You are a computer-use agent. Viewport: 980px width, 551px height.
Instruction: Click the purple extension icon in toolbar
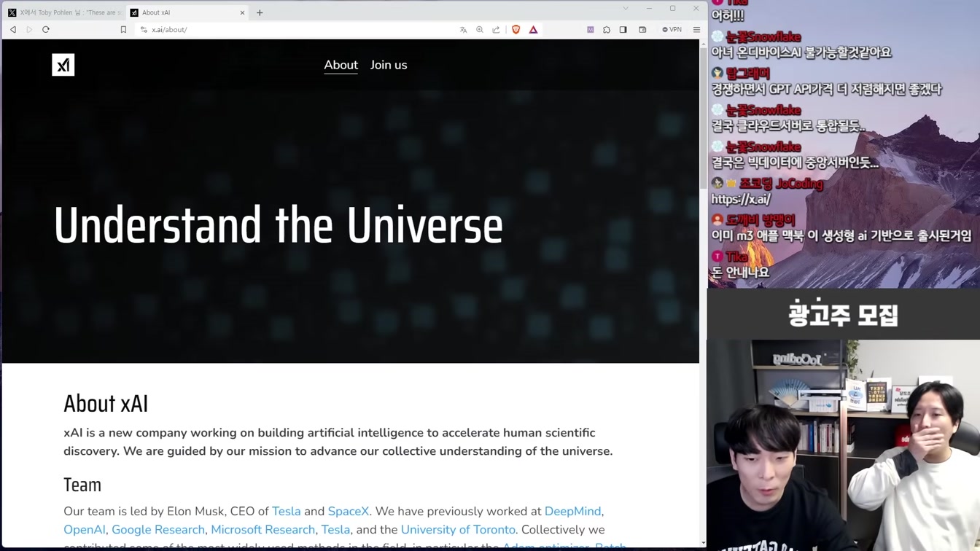(591, 30)
